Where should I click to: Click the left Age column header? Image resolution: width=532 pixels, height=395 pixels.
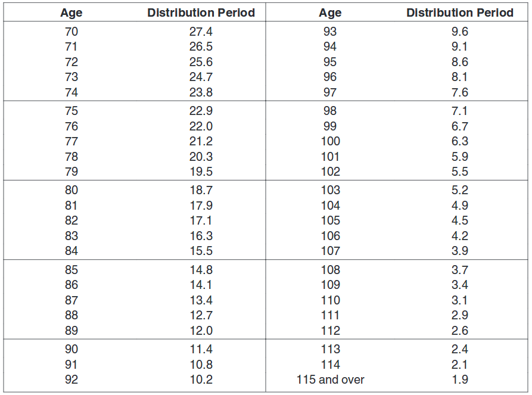[71, 13]
